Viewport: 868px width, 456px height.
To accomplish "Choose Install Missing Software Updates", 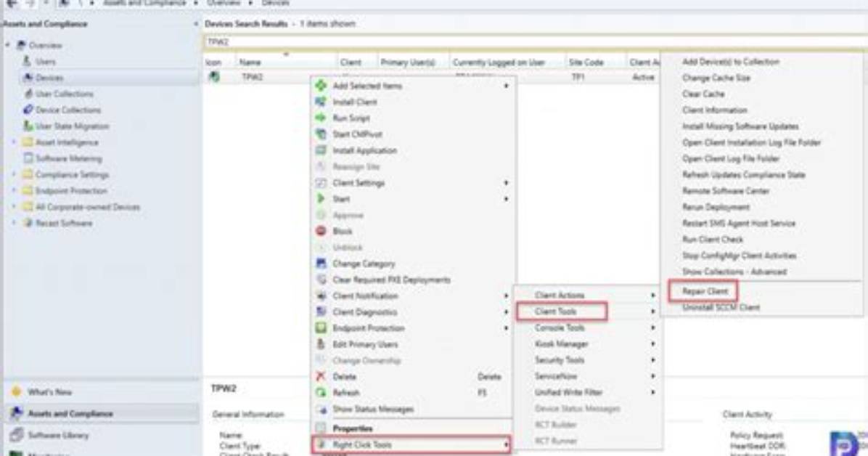I will pyautogui.click(x=740, y=126).
